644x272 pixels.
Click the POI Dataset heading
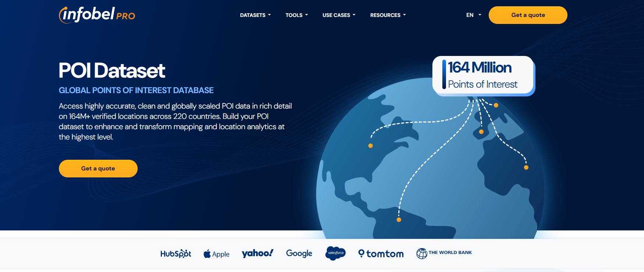pos(112,70)
